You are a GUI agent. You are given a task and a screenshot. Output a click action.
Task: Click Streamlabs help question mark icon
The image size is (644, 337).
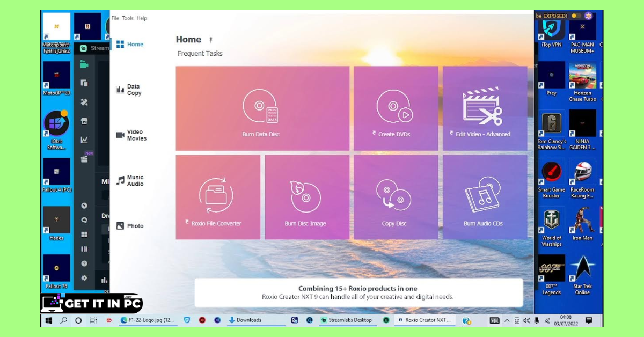coord(84,263)
